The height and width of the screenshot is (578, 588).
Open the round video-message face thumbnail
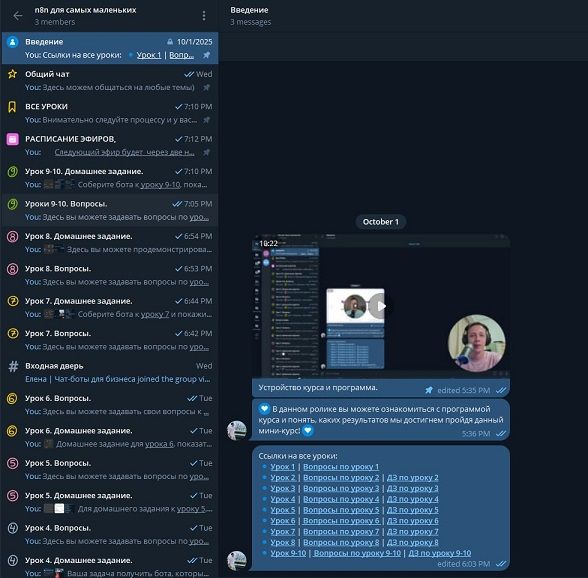click(477, 343)
